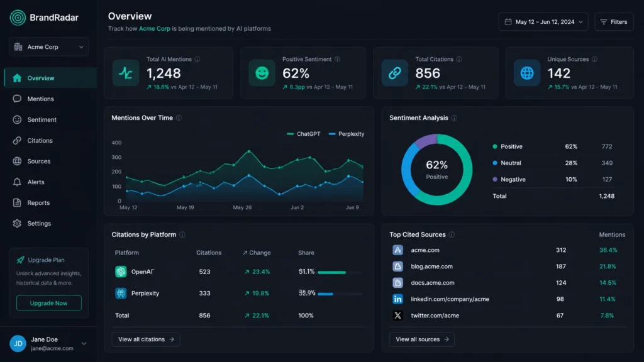This screenshot has width=644, height=362.
Task: Click info icon next to Sentiment Analysis
Action: [454, 118]
